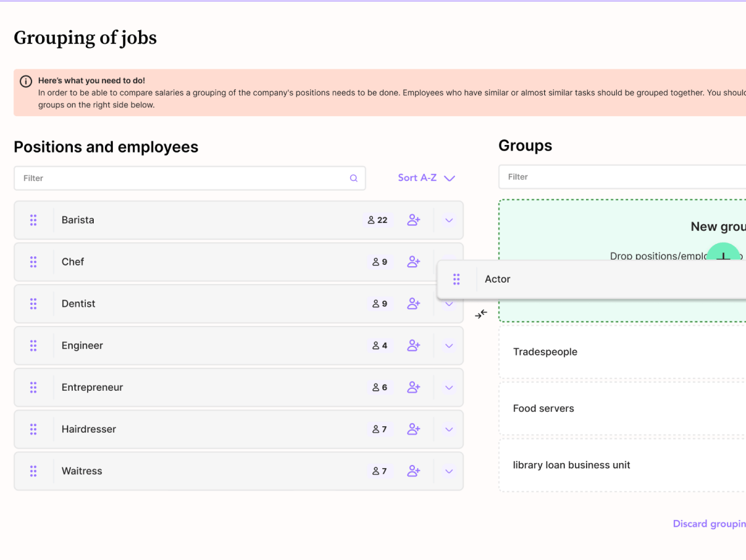Click the drag handle for Entrepreneur

[x=33, y=388]
